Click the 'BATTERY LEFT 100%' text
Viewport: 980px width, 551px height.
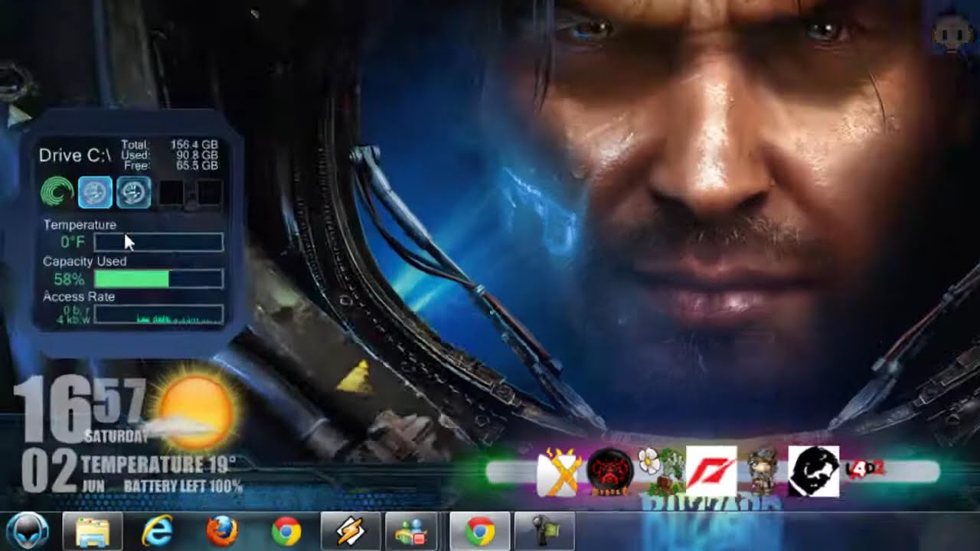click(183, 486)
